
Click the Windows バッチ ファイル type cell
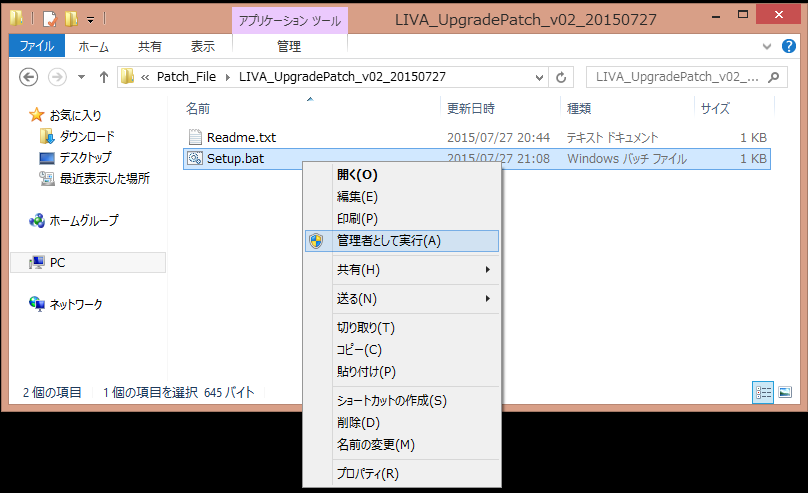627,159
